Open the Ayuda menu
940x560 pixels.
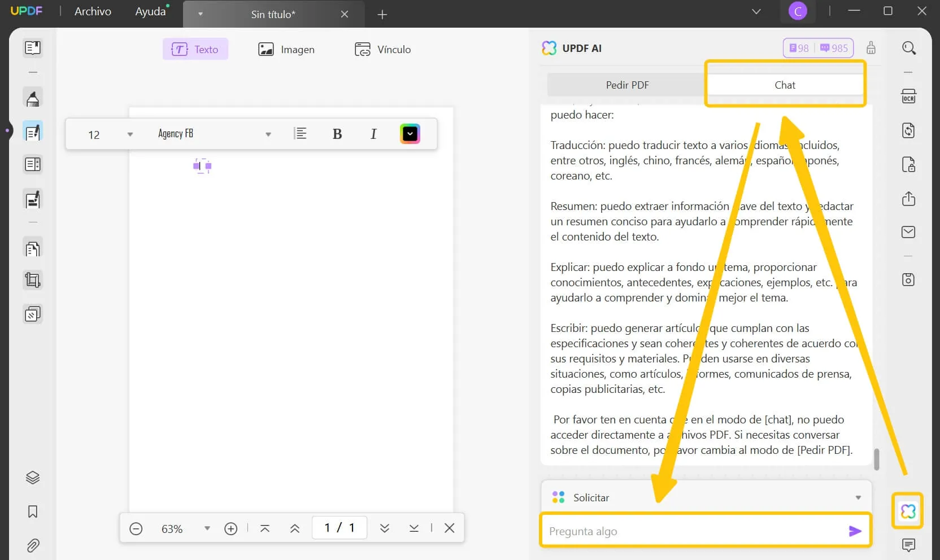(x=151, y=11)
